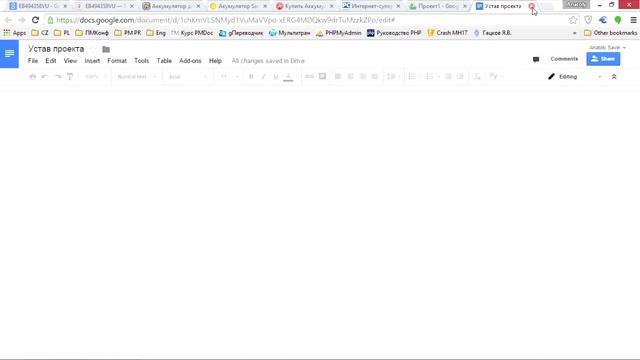This screenshot has width=640, height=360.
Task: Click 'All changes saved in Drive' text
Action: pos(268,61)
